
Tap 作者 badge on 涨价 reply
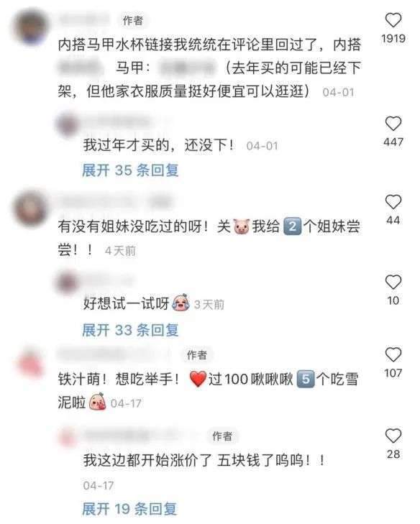(x=222, y=436)
